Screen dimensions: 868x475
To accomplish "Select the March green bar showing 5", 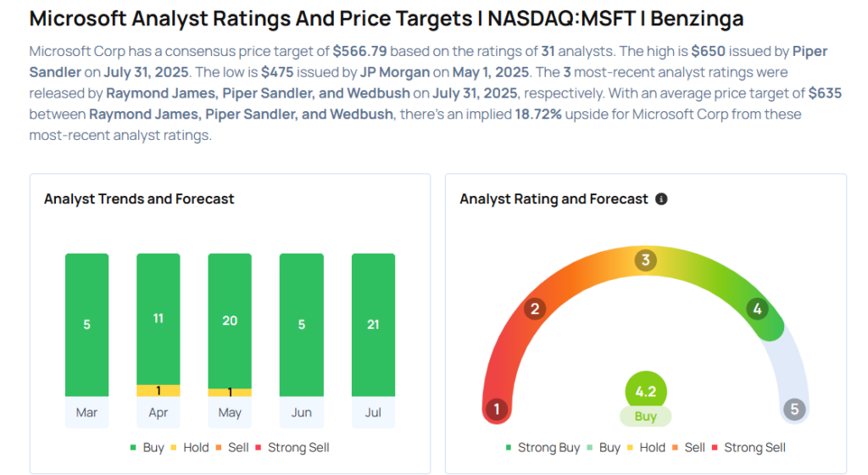I will (86, 324).
